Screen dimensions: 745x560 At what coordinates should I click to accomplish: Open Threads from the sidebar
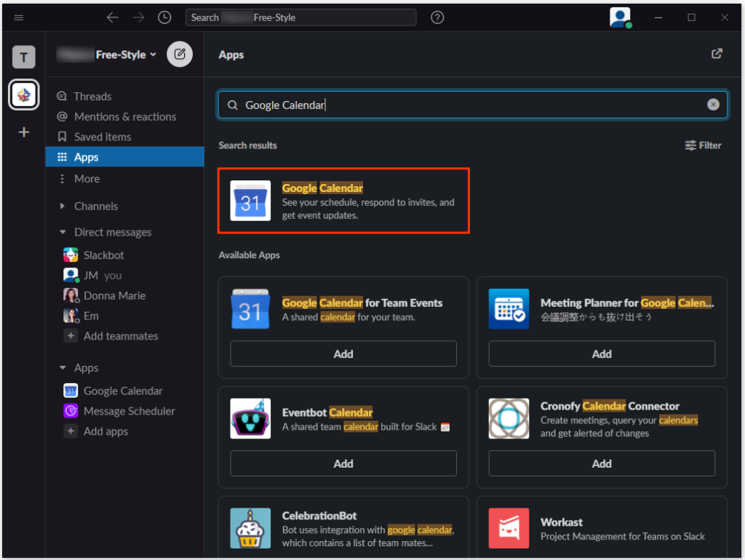click(92, 95)
